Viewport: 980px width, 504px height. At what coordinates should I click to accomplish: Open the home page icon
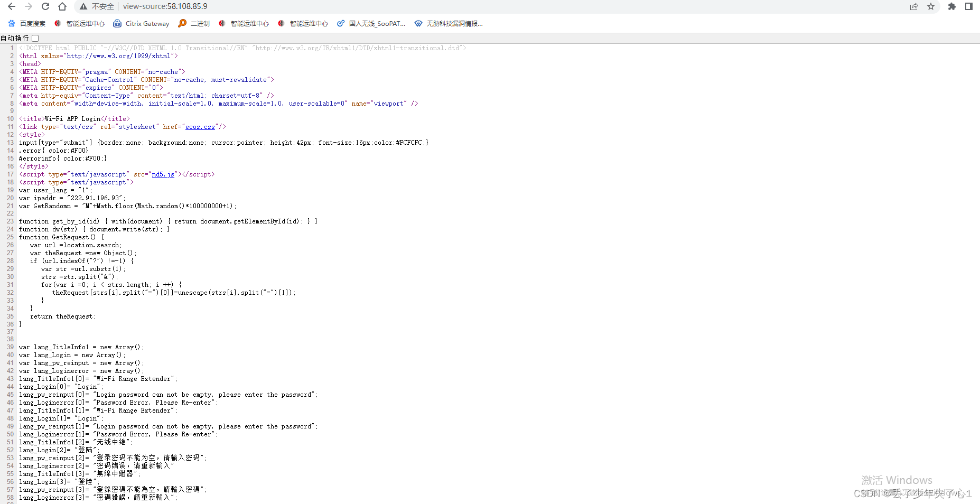tap(62, 6)
